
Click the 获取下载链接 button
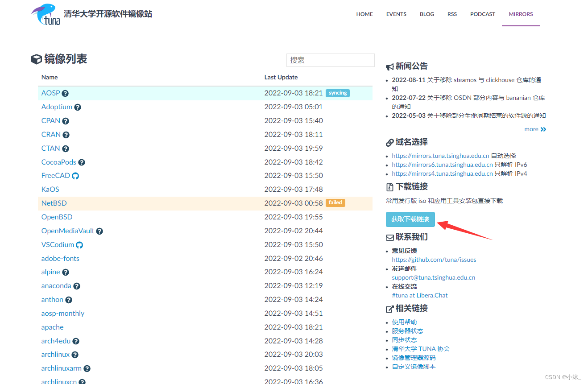(x=410, y=219)
